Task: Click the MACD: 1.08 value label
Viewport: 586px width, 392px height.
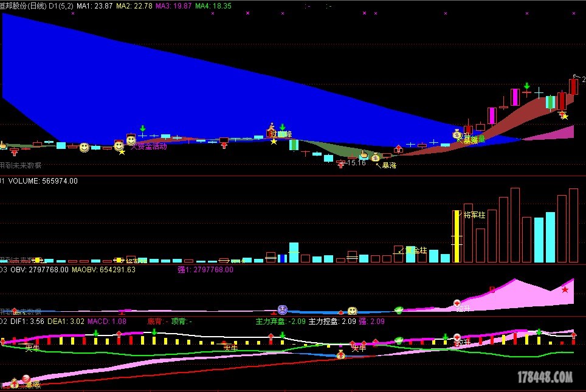Action: pyautogui.click(x=107, y=321)
